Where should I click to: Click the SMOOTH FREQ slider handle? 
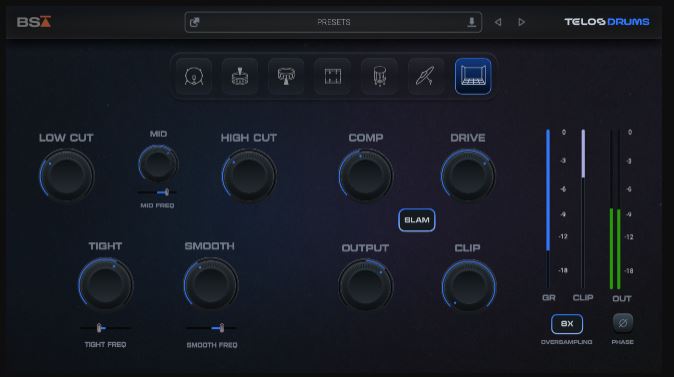coord(221,328)
